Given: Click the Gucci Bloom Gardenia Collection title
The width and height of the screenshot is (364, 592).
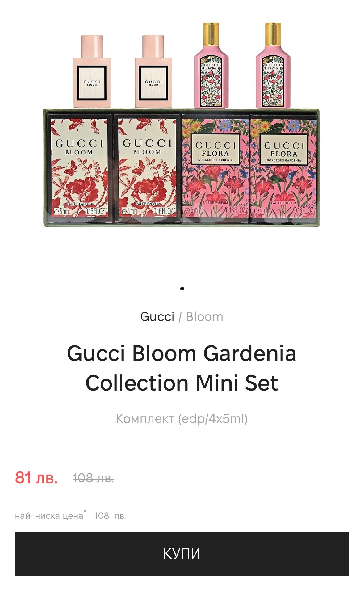Looking at the screenshot, I should [182, 368].
